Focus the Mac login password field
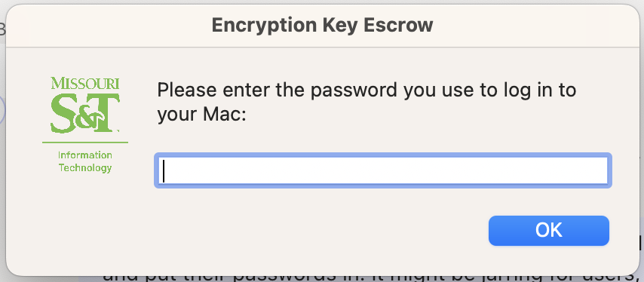644x282 pixels. 383,170
